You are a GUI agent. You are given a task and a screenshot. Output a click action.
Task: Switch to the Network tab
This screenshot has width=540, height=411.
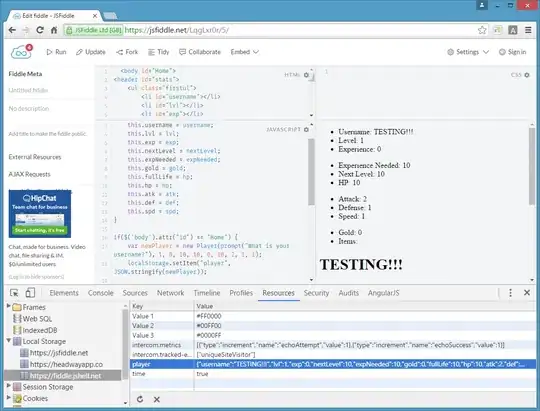pyautogui.click(x=170, y=293)
